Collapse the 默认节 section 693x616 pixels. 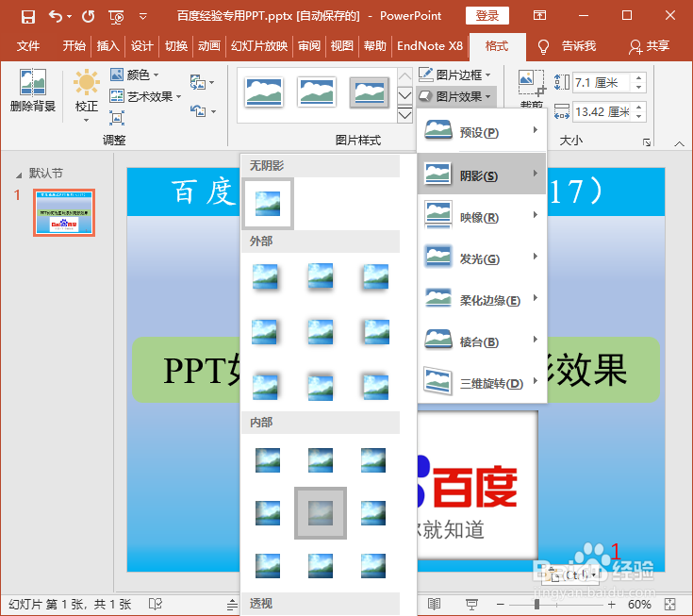click(x=19, y=175)
